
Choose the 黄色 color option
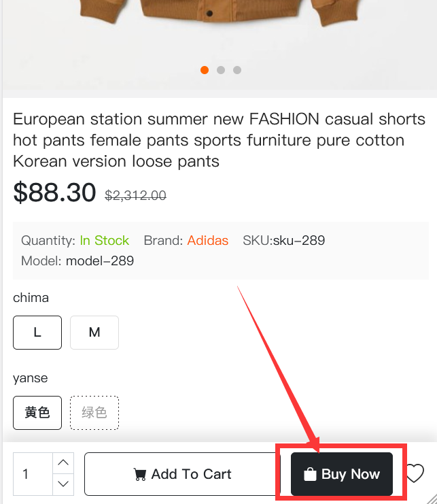click(37, 413)
